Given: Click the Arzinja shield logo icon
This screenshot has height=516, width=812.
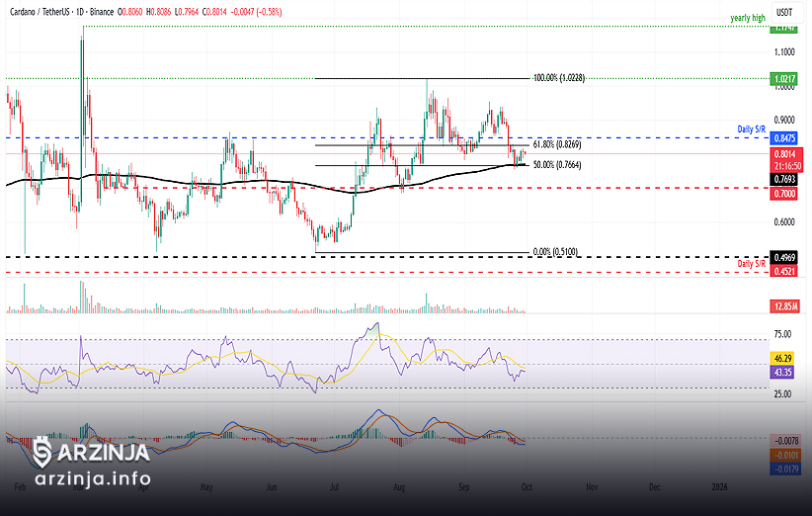Looking at the screenshot, I should (42, 452).
